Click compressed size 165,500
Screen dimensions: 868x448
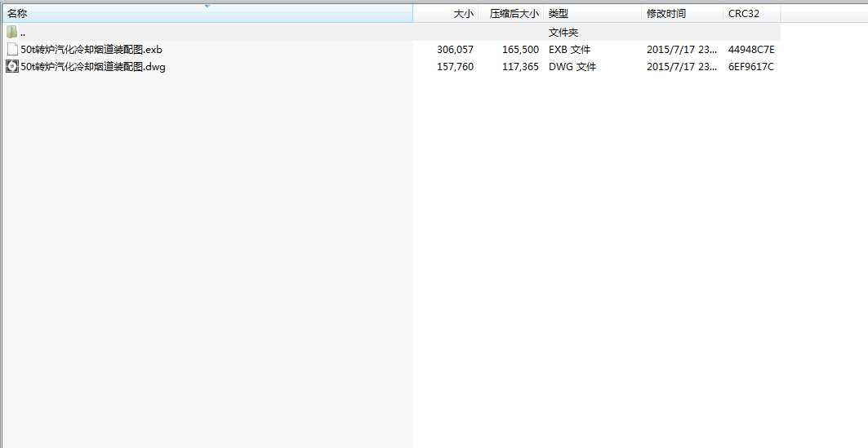(520, 50)
